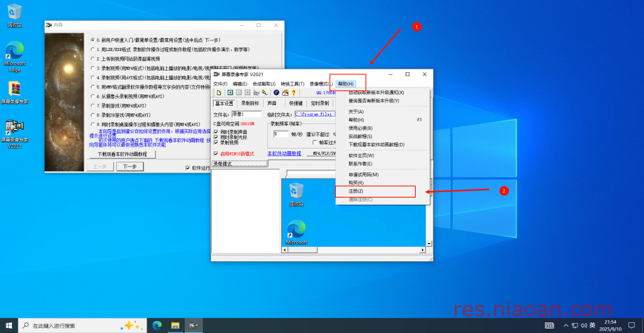The width and height of the screenshot is (644, 333).
Task: Choose 查询是否有新版本升级(Y) menu entry
Action: pos(383,101)
